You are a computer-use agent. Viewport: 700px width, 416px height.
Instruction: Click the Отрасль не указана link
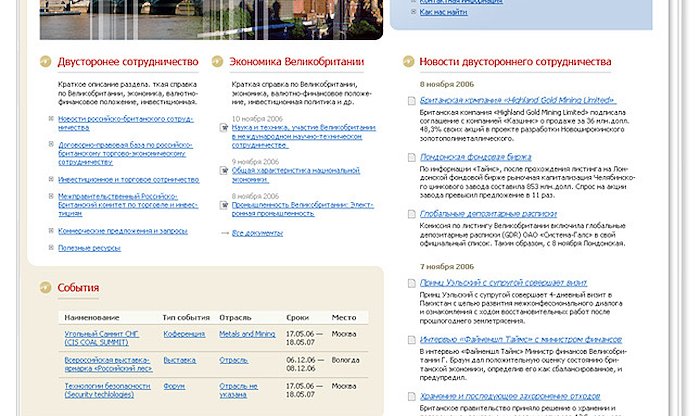238,390
